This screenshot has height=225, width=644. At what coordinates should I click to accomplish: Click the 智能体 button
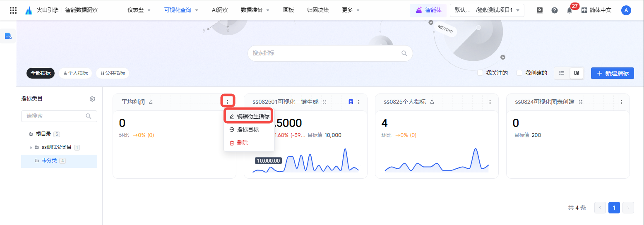(428, 10)
